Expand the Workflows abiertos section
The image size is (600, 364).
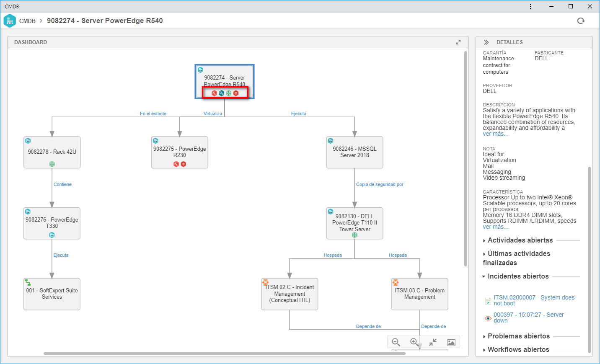point(516,350)
